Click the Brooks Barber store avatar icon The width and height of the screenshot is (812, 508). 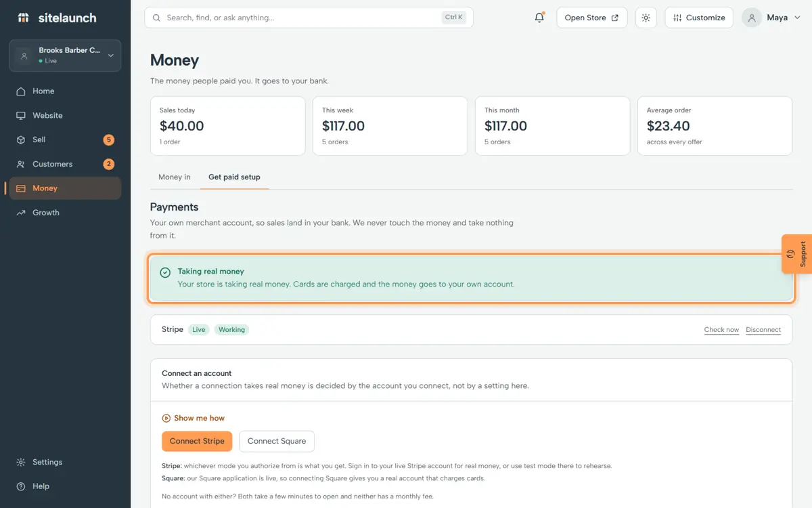pos(24,56)
